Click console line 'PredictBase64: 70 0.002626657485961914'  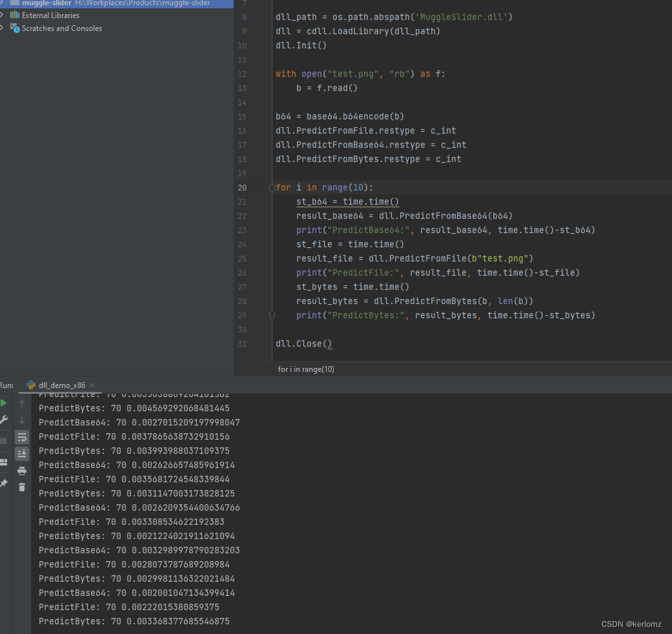click(137, 465)
